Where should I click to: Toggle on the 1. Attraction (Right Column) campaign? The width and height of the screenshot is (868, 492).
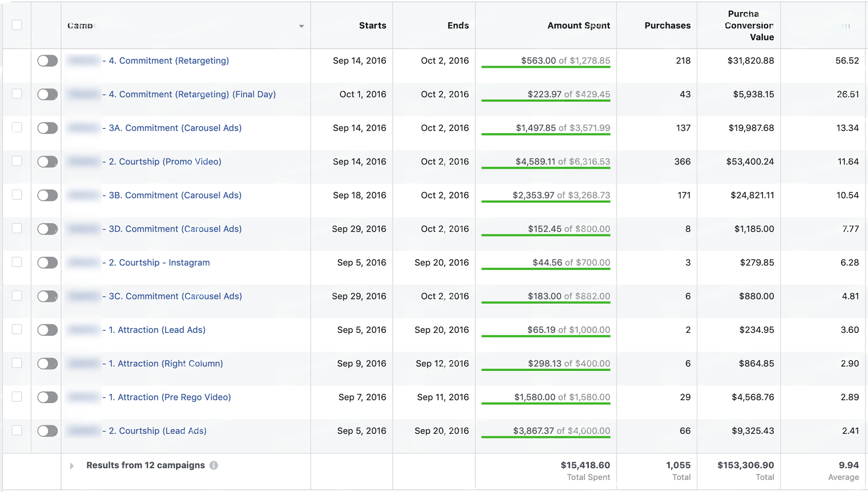pos(48,364)
